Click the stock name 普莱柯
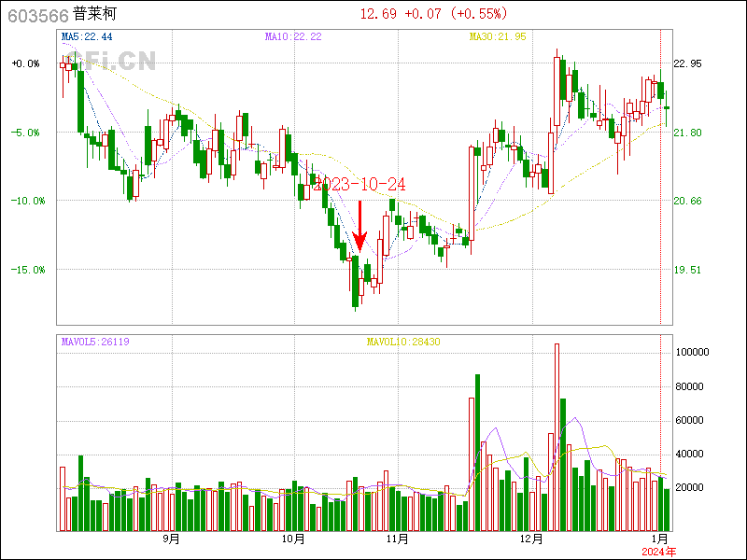The width and height of the screenshot is (747, 560). pyautogui.click(x=96, y=15)
